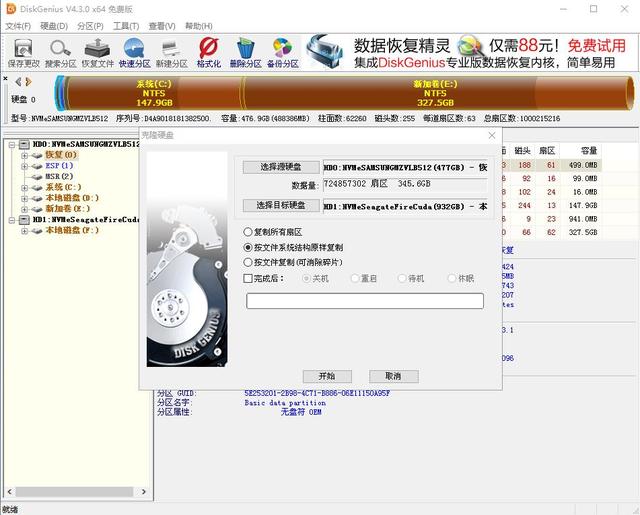Go to the previous disk with the left arrow
The height and width of the screenshot is (515, 640).
point(18,82)
